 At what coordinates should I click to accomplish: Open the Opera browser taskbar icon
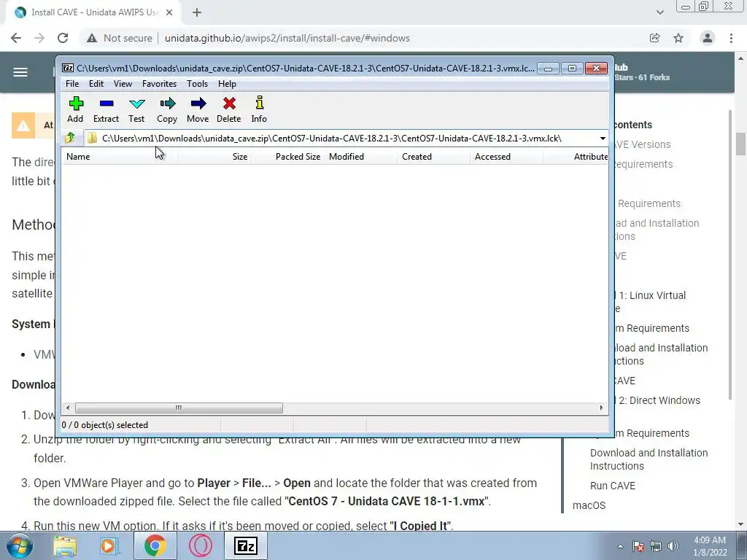(200, 545)
